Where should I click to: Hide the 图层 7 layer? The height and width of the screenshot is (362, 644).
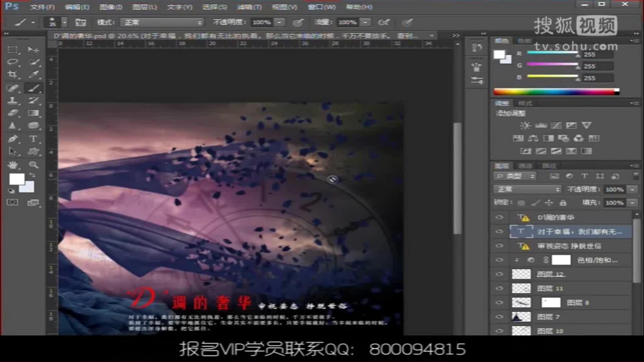tap(499, 317)
